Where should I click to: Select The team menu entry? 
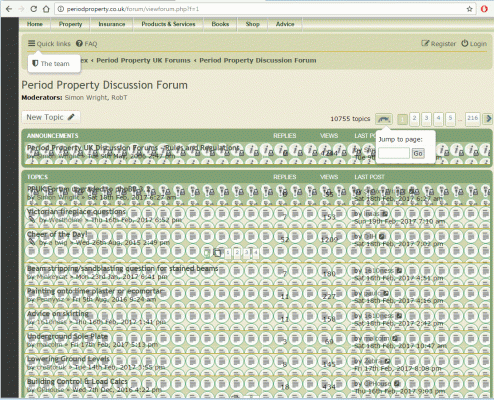pyautogui.click(x=51, y=63)
